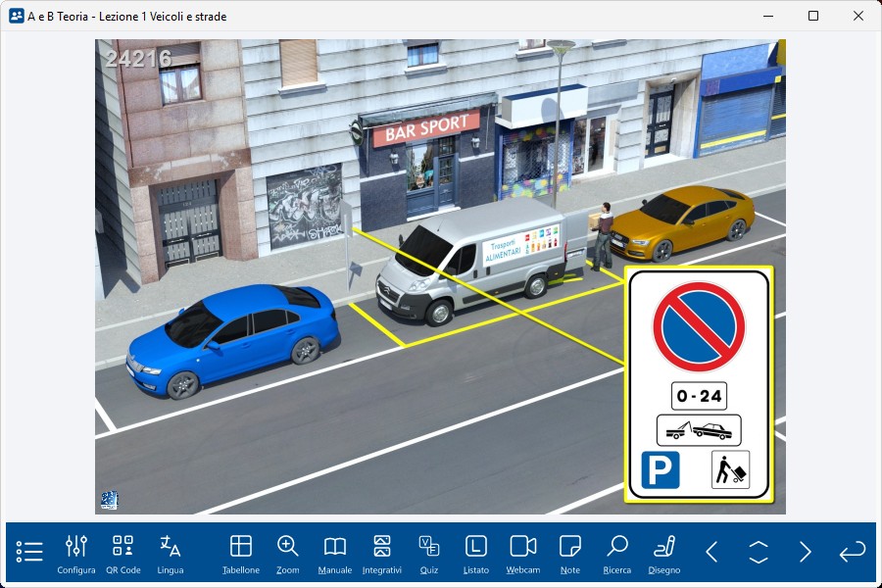
Task: Go to the next slide arrow
Action: coord(806,552)
